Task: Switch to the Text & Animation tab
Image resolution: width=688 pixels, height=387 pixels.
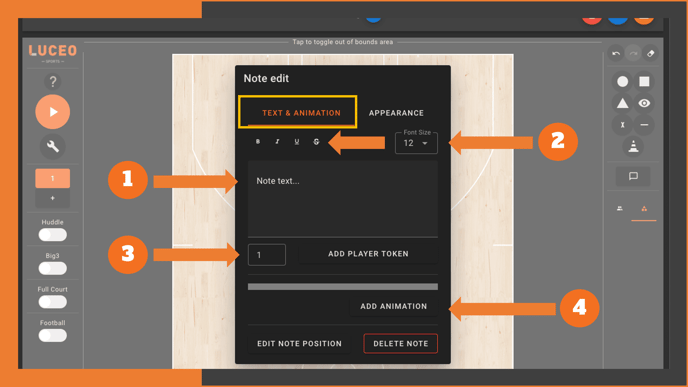Action: coord(301,113)
